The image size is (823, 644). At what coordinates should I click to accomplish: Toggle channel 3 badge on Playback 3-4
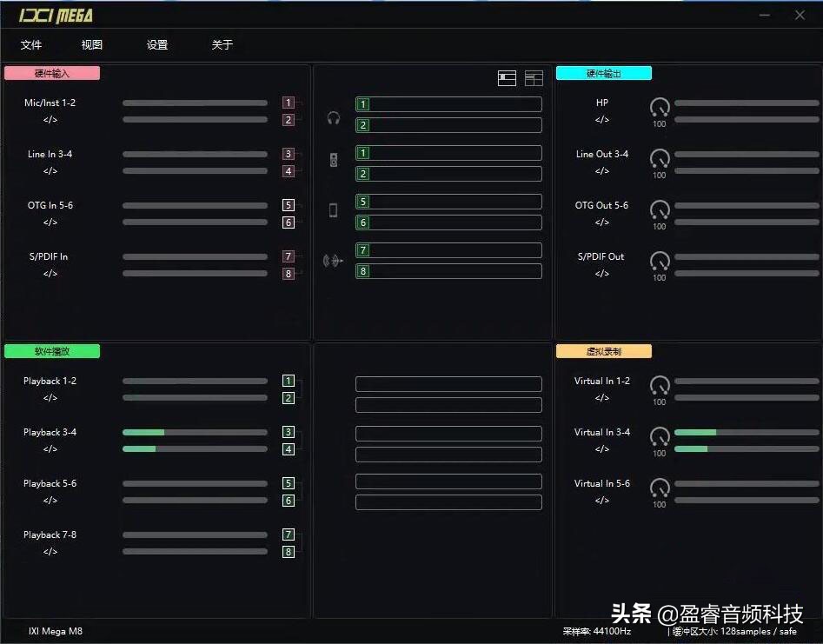click(288, 432)
